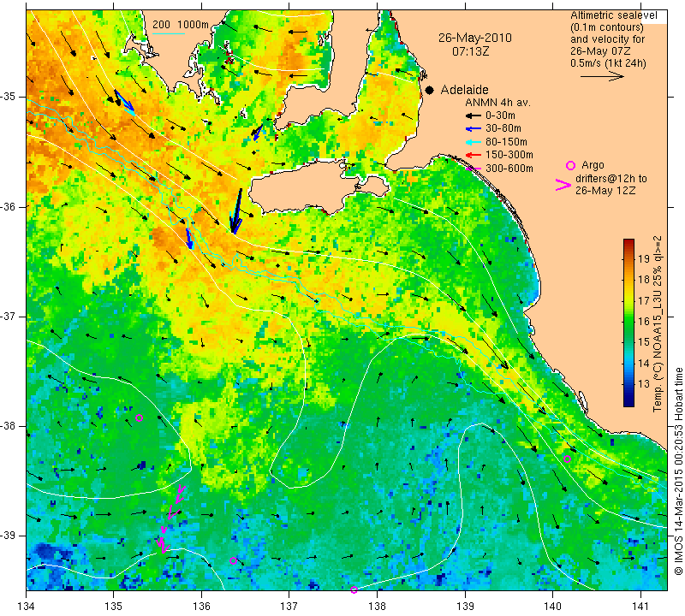Click the vertical 'Temp. (°C) NOAA15_L3U' colorbar label
Screen dimensions: 685x616
(x=657, y=324)
